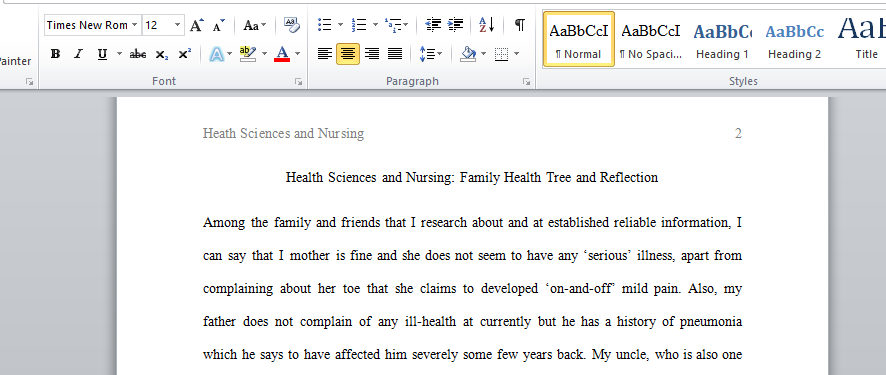The height and width of the screenshot is (375, 886).
Task: Open the Change Case menu
Action: pos(255,25)
